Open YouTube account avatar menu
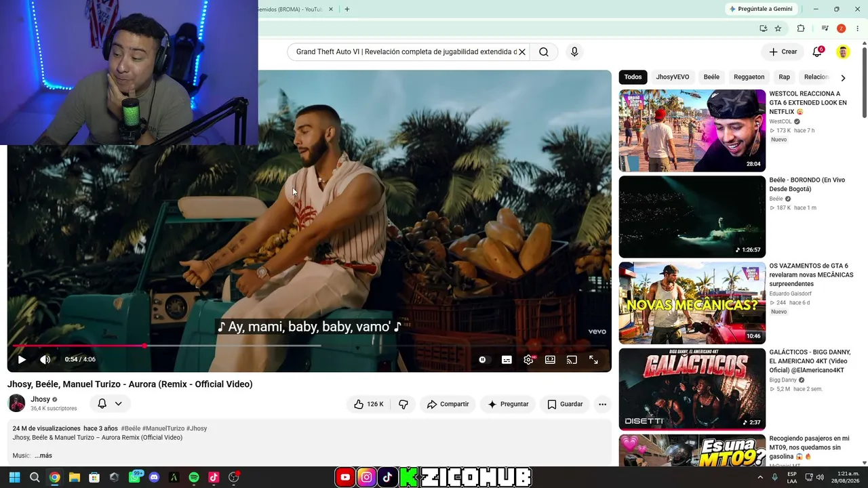Image resolution: width=868 pixels, height=488 pixels. coord(843,52)
